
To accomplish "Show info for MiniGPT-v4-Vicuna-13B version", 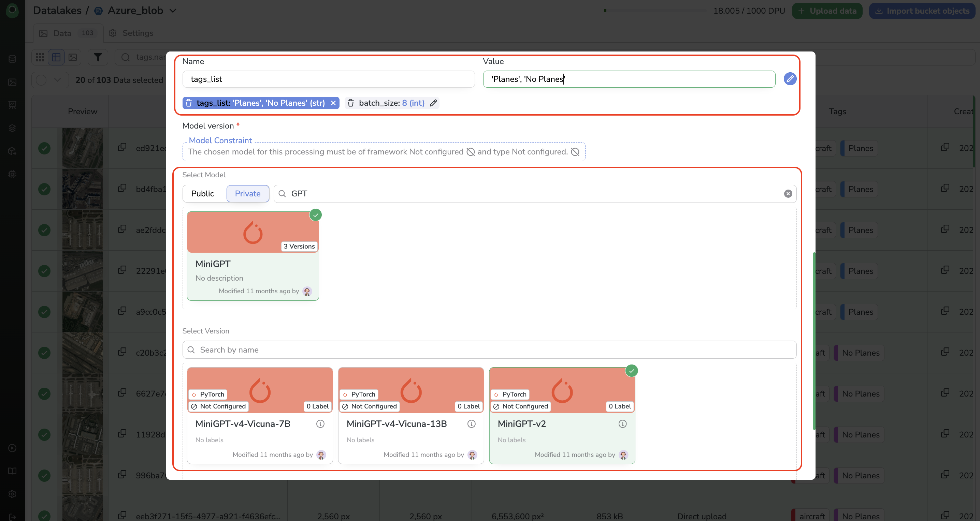I will [471, 424].
